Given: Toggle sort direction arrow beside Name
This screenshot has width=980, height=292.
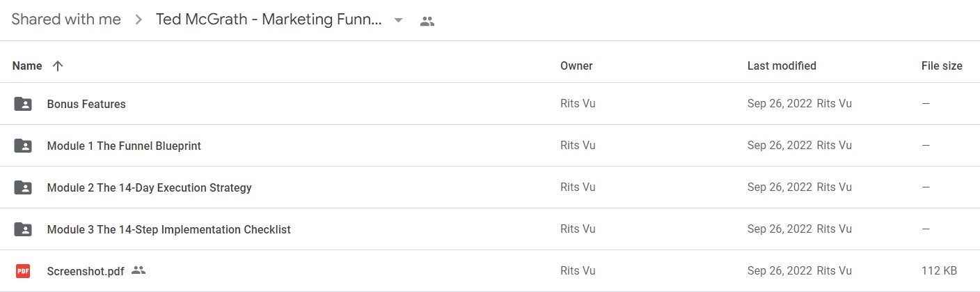Looking at the screenshot, I should tap(58, 66).
